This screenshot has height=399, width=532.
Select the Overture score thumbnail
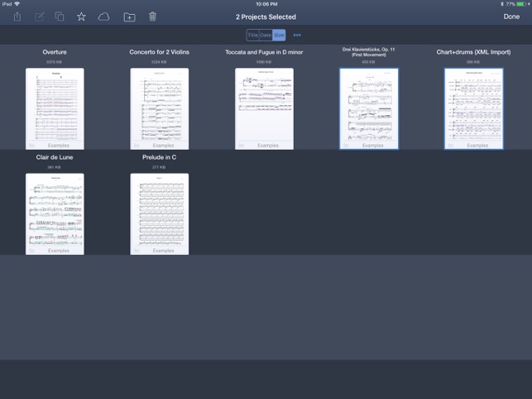tap(55, 108)
